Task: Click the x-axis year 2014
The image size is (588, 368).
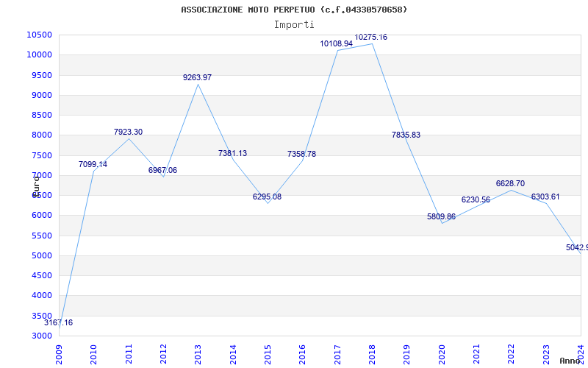Action: point(233,354)
